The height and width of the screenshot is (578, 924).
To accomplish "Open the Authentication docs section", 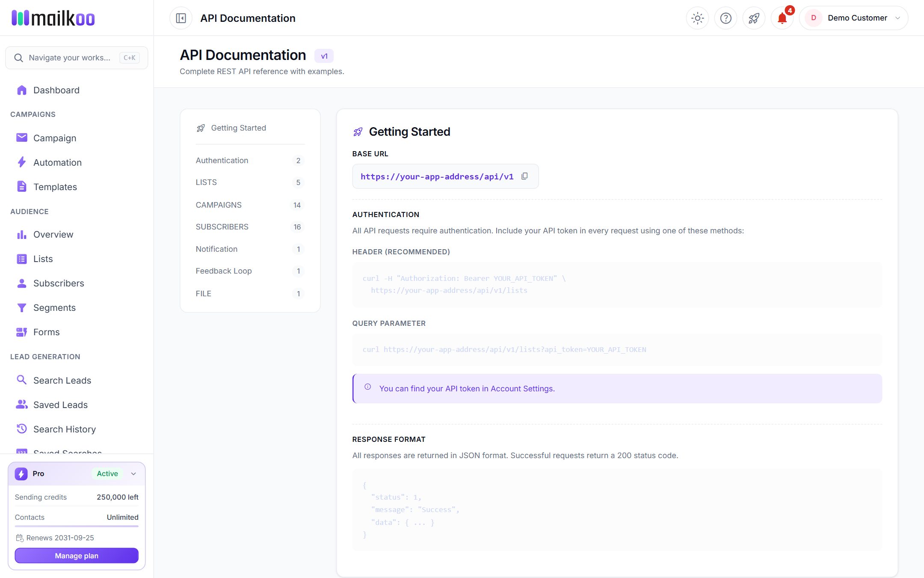I will click(250, 161).
